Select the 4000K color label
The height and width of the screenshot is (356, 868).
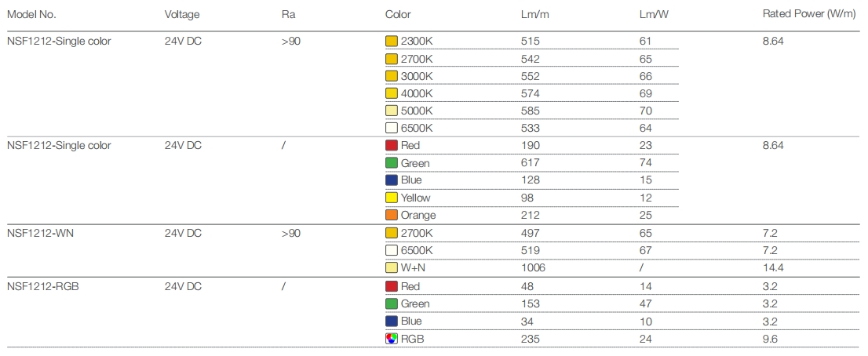[417, 93]
